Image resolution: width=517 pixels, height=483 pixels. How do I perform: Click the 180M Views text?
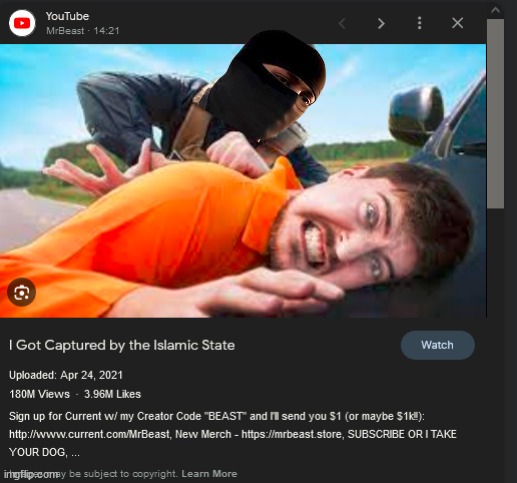click(40, 394)
